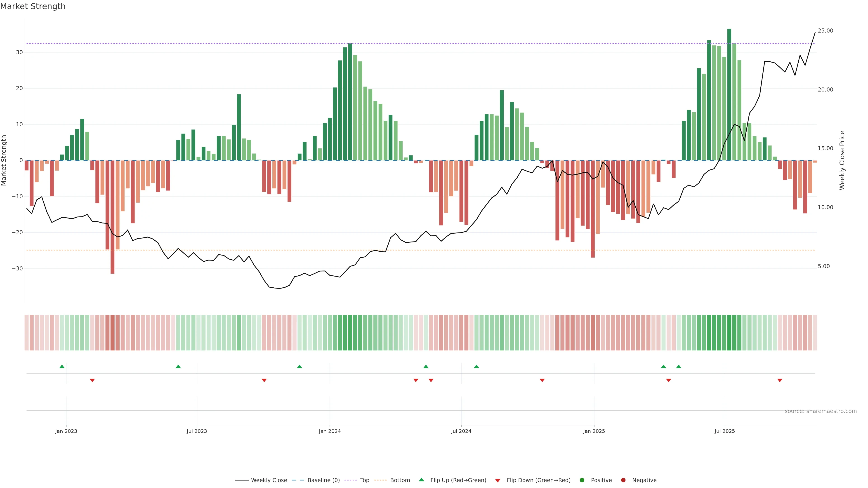Click the Flip Down red triangle legend icon

[x=497, y=481]
